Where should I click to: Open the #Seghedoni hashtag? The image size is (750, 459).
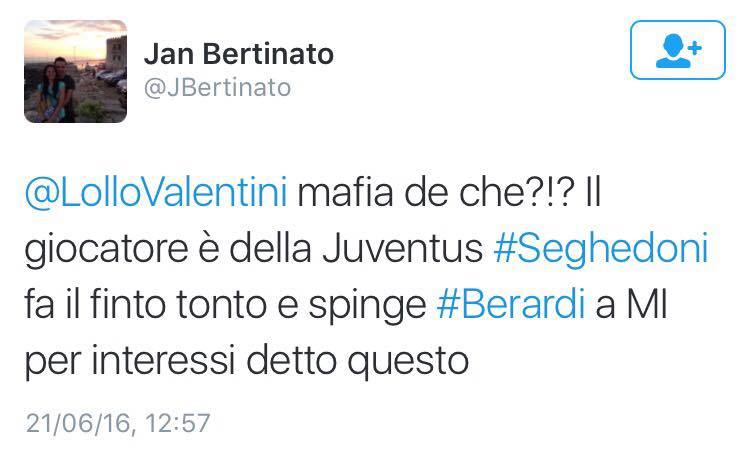tap(601, 248)
